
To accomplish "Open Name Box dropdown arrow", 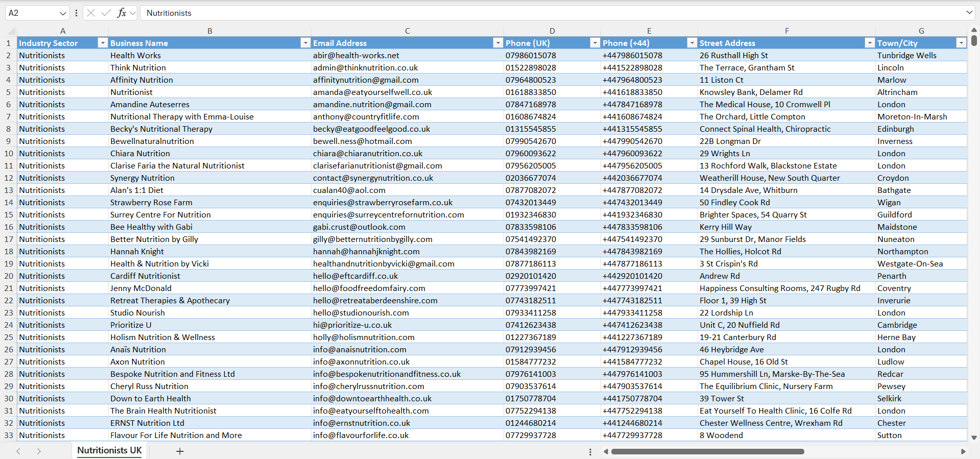I will (x=63, y=13).
